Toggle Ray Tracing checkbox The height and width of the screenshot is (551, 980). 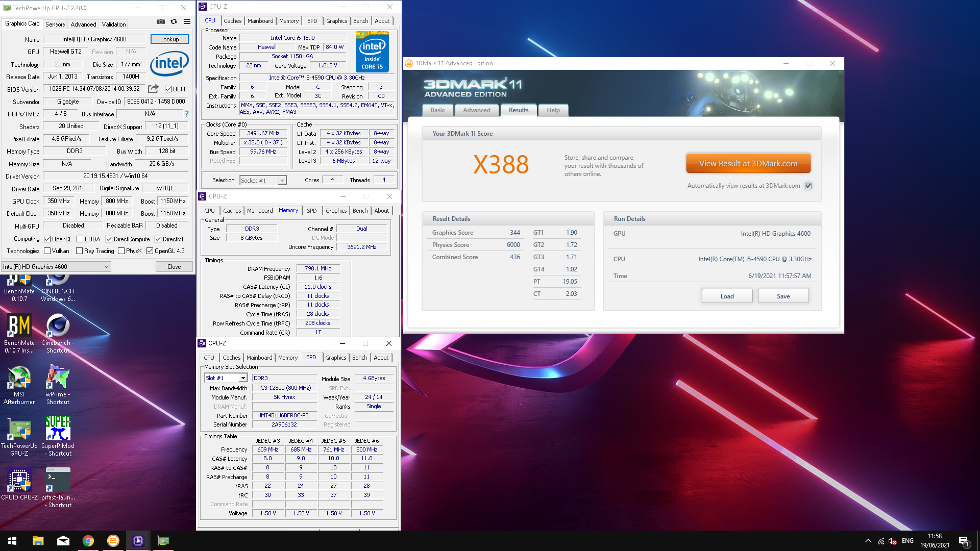(x=79, y=251)
